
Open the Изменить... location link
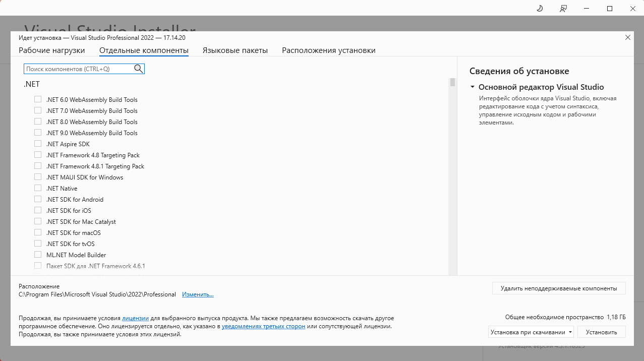(x=198, y=294)
